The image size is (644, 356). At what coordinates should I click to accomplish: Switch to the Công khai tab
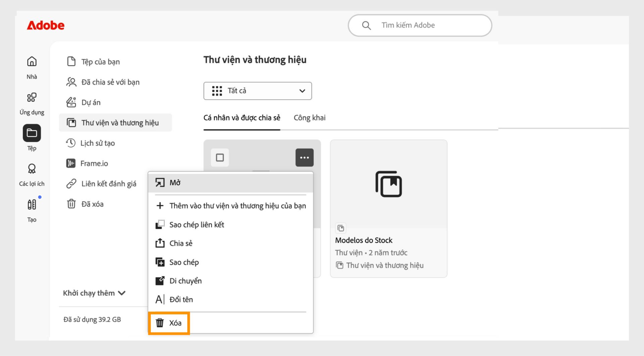(310, 118)
